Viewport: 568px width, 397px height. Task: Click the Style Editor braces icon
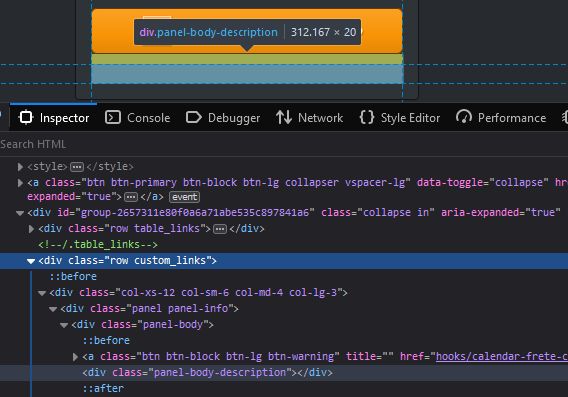click(x=367, y=117)
